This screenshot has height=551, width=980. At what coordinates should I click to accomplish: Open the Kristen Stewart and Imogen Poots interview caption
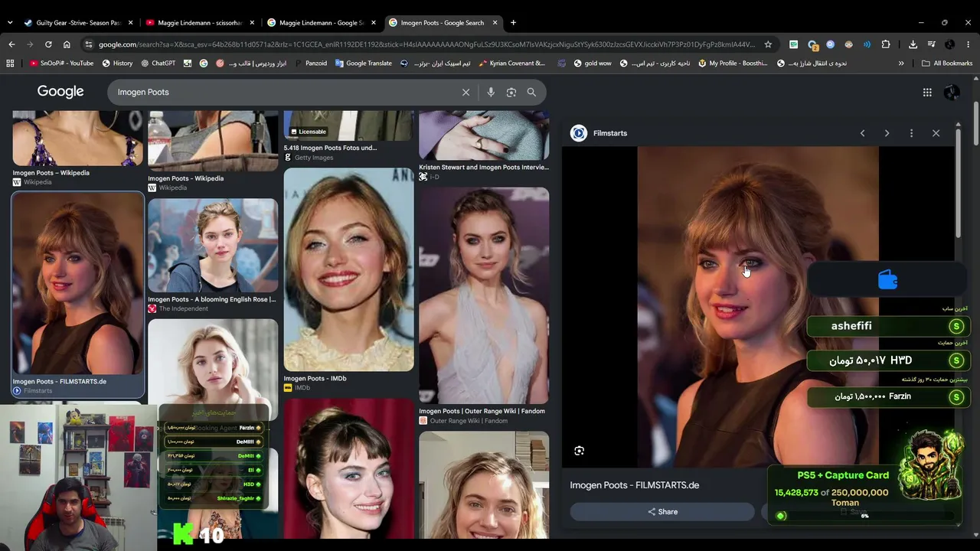(484, 167)
